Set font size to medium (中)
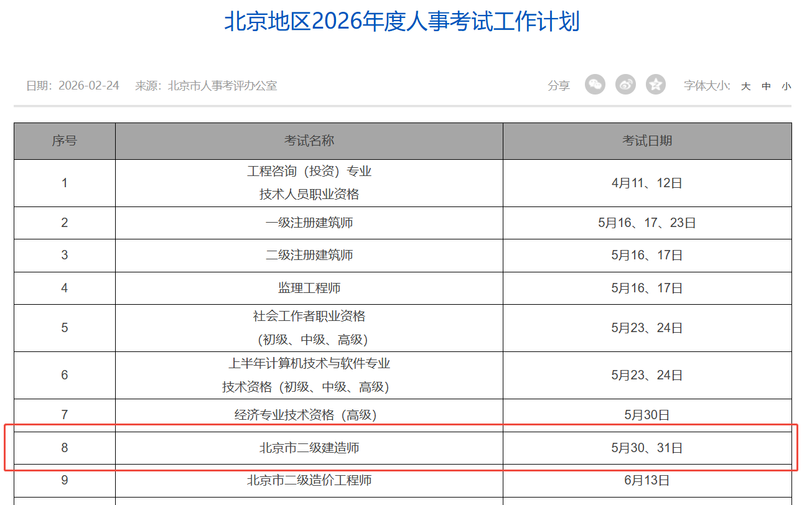This screenshot has width=812, height=505. (766, 86)
